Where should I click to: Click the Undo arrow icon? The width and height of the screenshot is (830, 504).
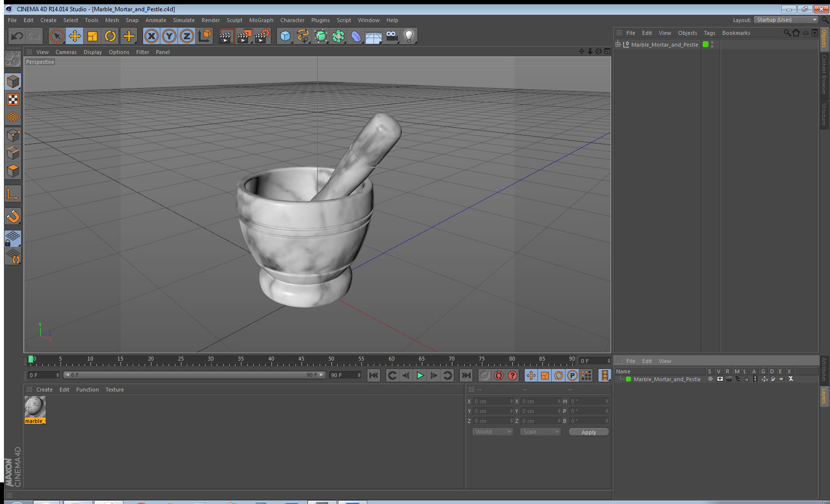17,36
